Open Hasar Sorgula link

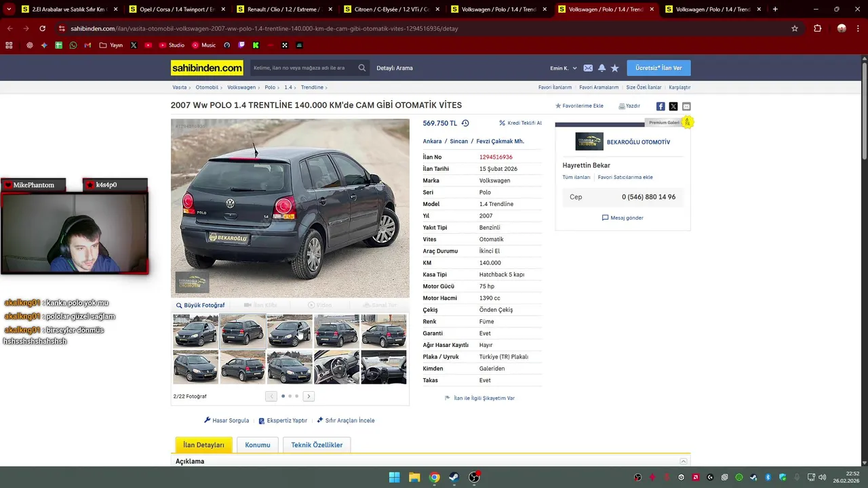pyautogui.click(x=226, y=420)
